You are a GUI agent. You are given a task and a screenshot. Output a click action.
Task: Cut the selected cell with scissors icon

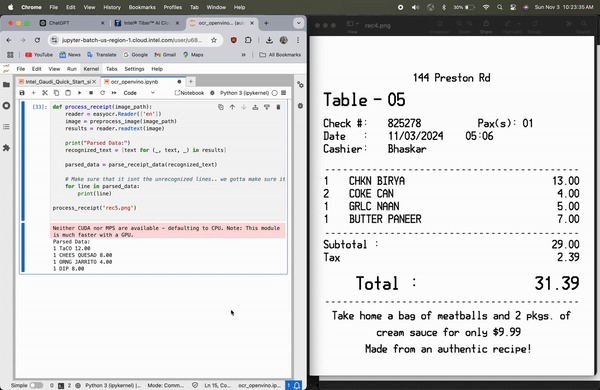coord(45,93)
